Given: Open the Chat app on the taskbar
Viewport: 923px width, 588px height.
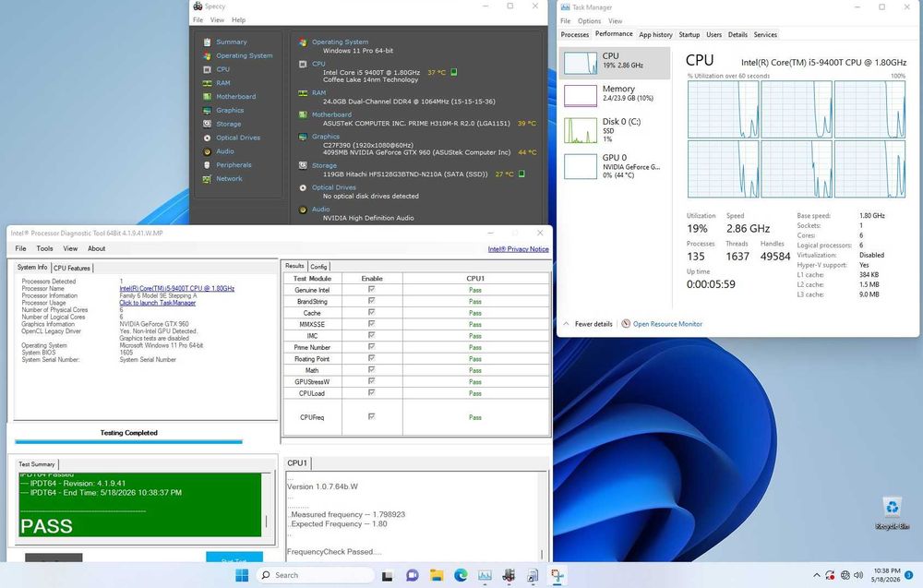Looking at the screenshot, I should (412, 576).
